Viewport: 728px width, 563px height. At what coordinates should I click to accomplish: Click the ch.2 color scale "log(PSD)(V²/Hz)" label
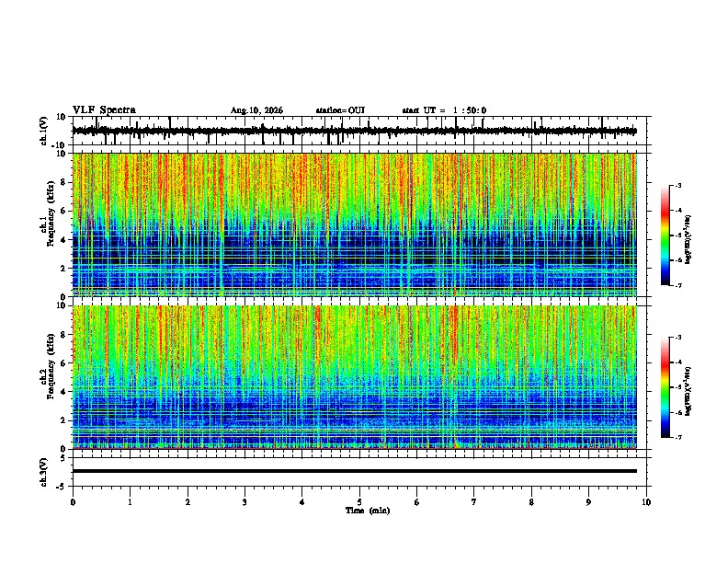[x=688, y=392]
